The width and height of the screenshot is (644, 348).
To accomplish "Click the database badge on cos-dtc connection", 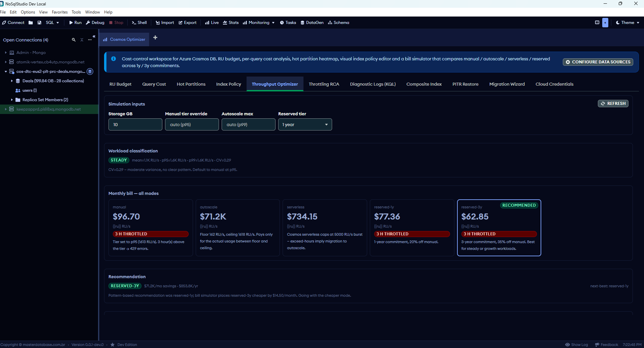I will [90, 71].
